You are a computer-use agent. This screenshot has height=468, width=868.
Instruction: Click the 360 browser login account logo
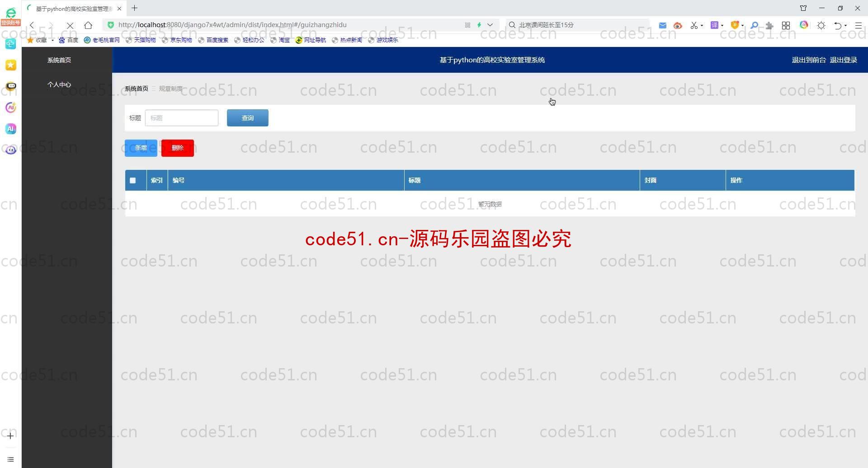(10, 16)
